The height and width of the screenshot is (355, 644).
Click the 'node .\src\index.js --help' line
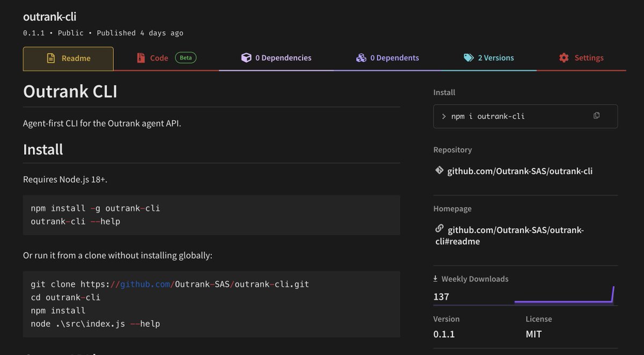pyautogui.click(x=96, y=324)
